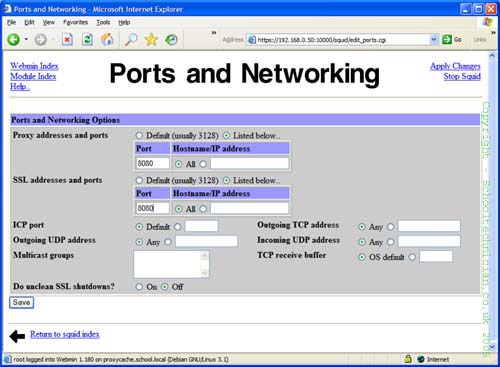Viewport: 500px width, 367px height.
Task: Go to the Home page icon
Action: point(107,40)
